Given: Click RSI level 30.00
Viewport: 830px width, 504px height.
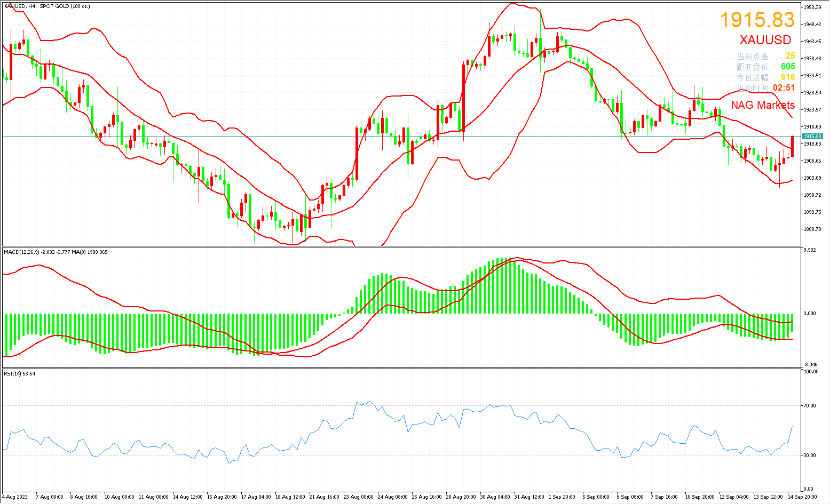Looking at the screenshot, I should (810, 455).
